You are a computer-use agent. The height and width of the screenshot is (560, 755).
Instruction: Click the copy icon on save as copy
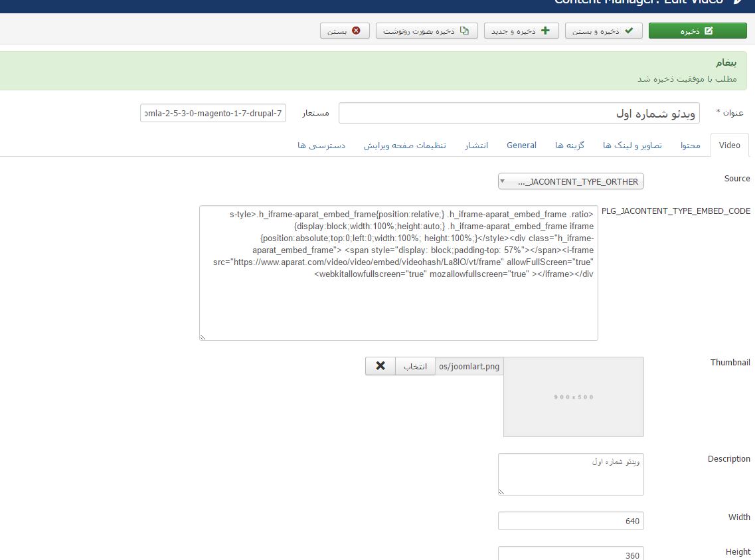click(464, 31)
